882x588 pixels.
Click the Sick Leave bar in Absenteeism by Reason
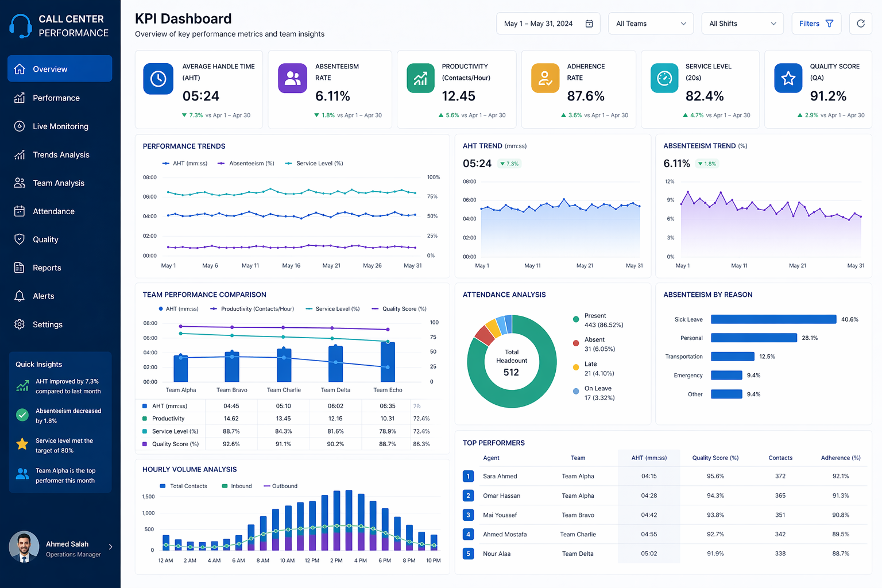coord(773,319)
